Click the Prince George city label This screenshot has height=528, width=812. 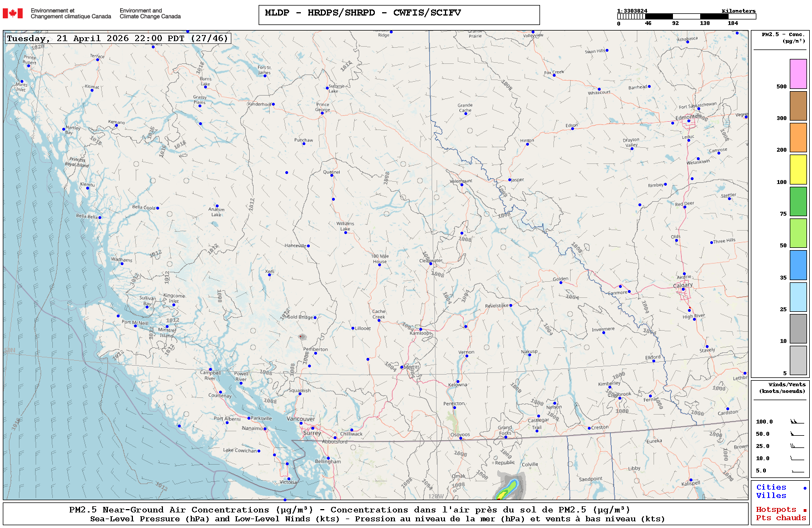(x=323, y=107)
